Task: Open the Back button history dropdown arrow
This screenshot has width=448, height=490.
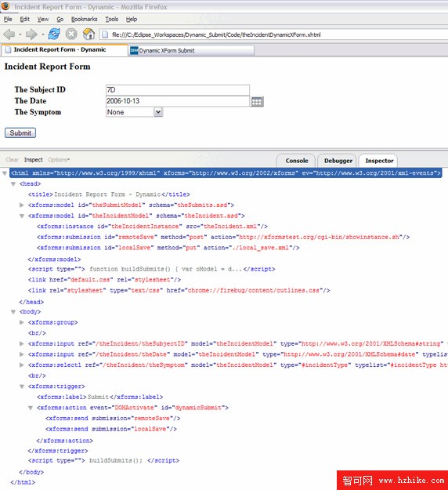Action: click(20, 34)
